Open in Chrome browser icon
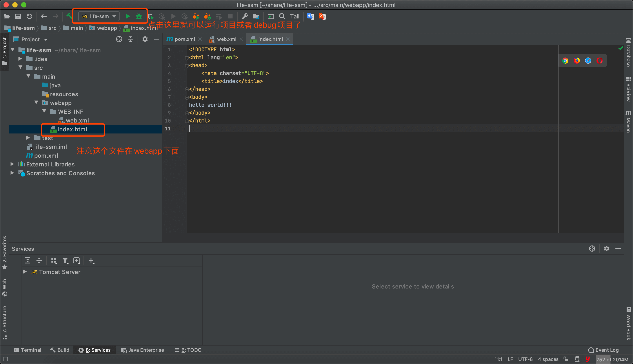The height and width of the screenshot is (364, 633). pyautogui.click(x=565, y=61)
